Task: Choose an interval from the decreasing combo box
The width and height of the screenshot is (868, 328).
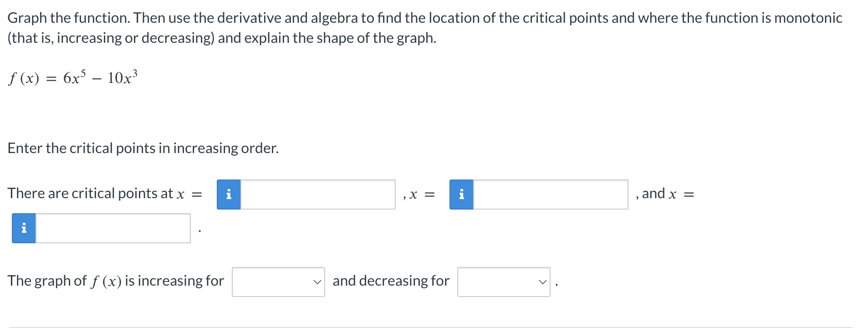Action: click(504, 282)
